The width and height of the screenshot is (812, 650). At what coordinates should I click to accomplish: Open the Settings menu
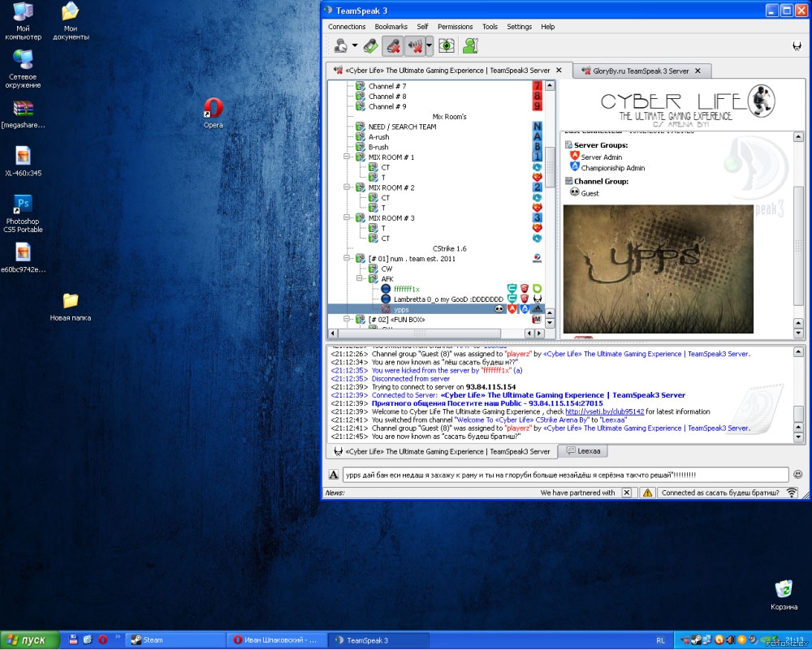click(520, 27)
